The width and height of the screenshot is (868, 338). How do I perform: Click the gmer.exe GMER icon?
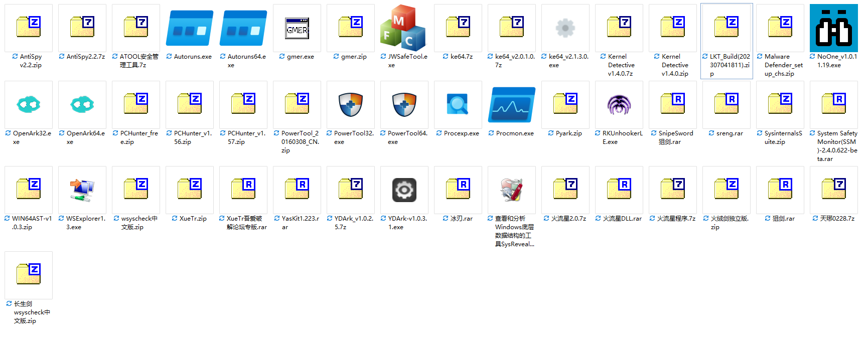(297, 28)
